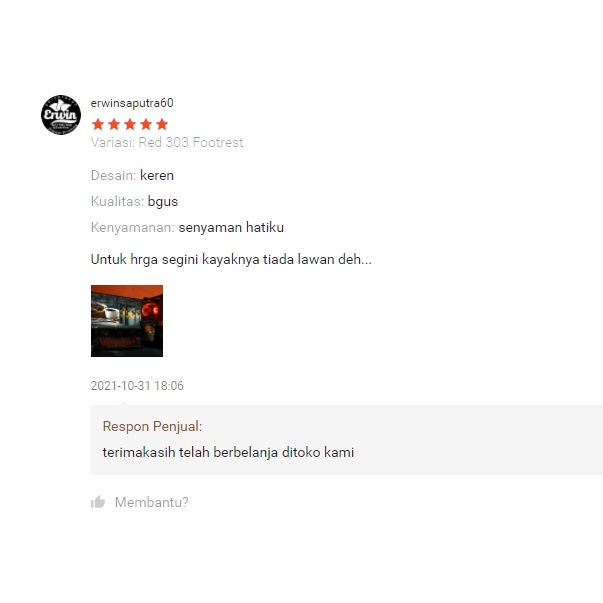Image resolution: width=603 pixels, height=603 pixels.
Task: Click the thumbs-up helpful icon
Action: point(98,502)
